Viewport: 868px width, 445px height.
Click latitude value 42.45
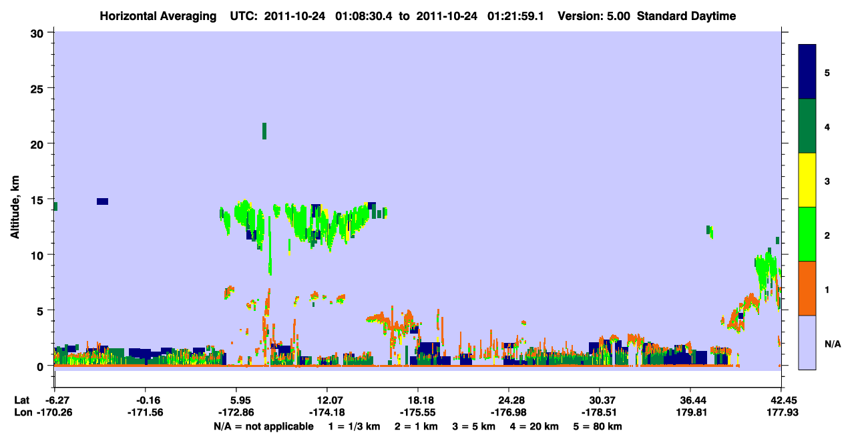(x=783, y=400)
